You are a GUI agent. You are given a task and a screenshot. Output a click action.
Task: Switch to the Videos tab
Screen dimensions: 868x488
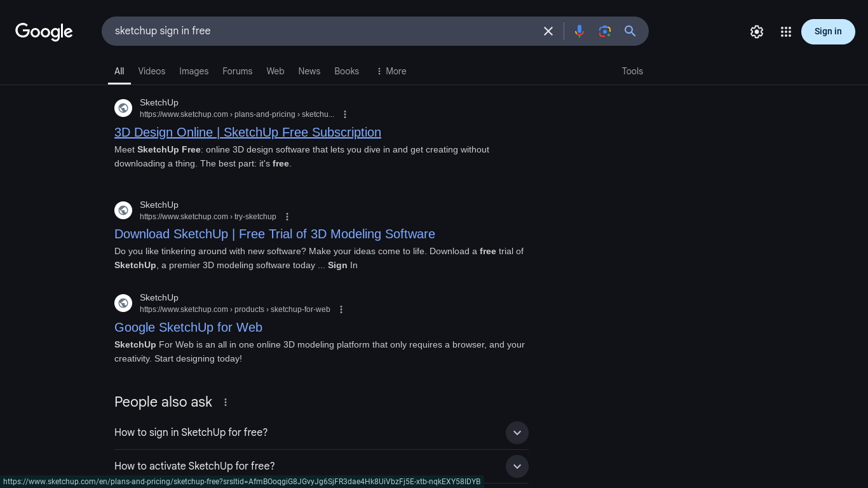[151, 71]
